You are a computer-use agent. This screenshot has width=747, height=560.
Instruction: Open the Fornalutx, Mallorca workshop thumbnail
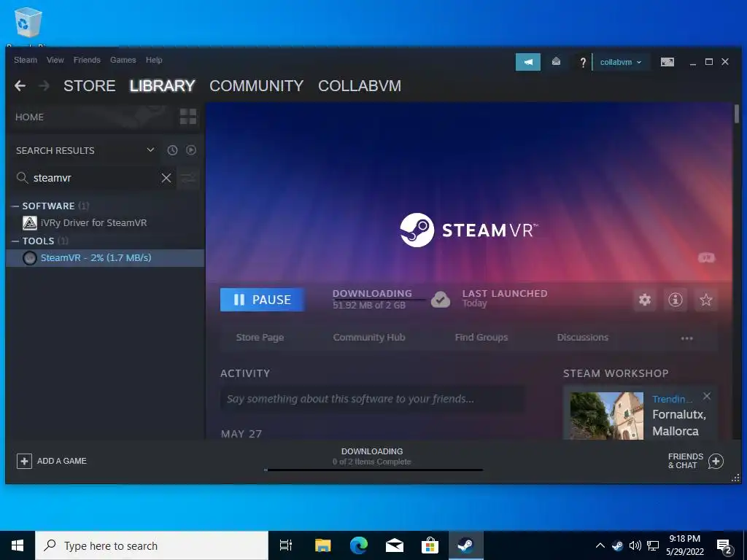tap(606, 415)
